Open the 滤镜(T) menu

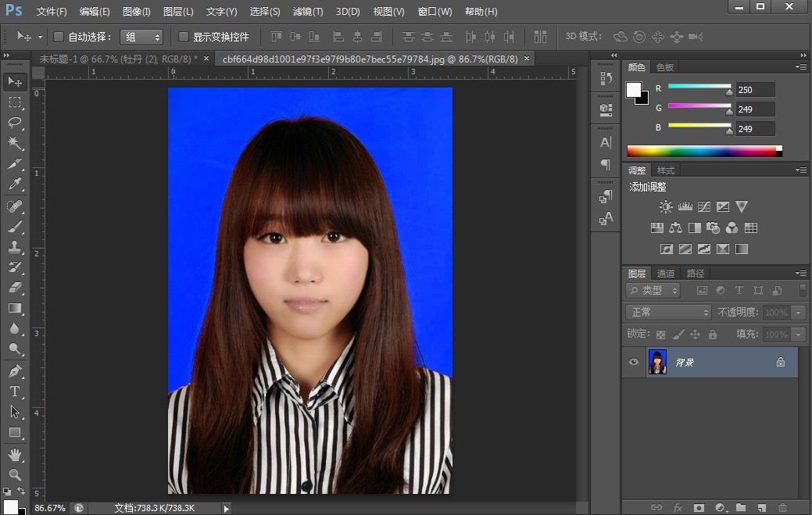point(307,12)
